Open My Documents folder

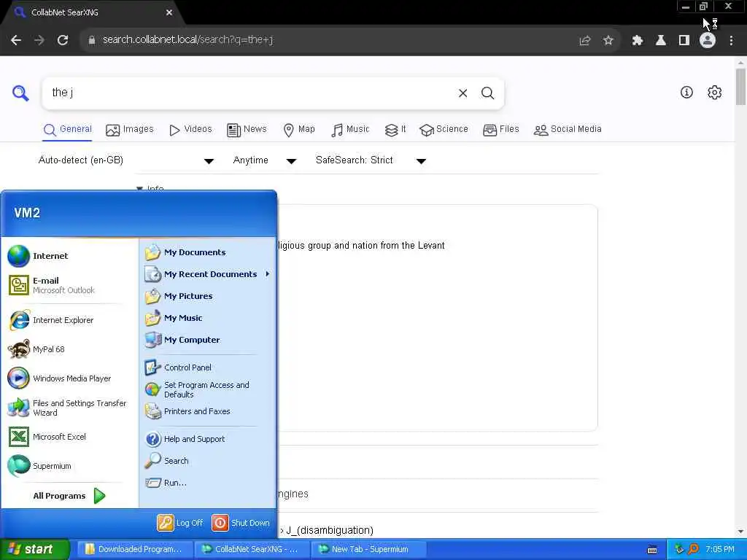click(x=208, y=252)
